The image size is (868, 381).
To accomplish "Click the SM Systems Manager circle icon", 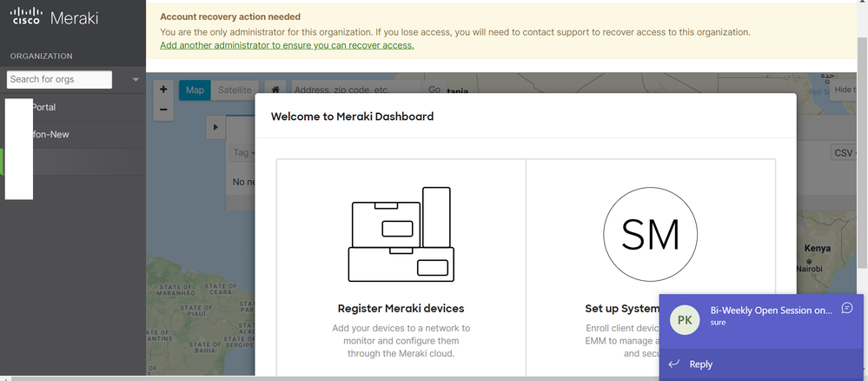I will pyautogui.click(x=651, y=234).
